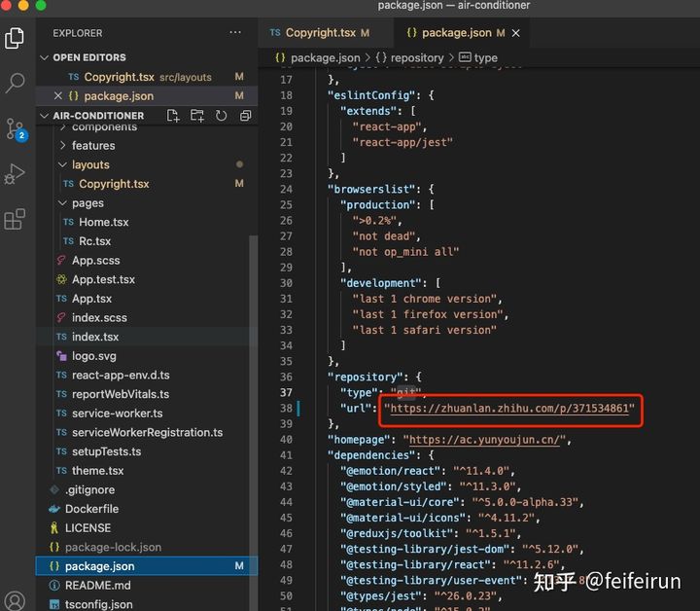Follow the zhuanlan.zhihu.com repository URL link
The width and height of the screenshot is (700, 611).
tap(508, 409)
